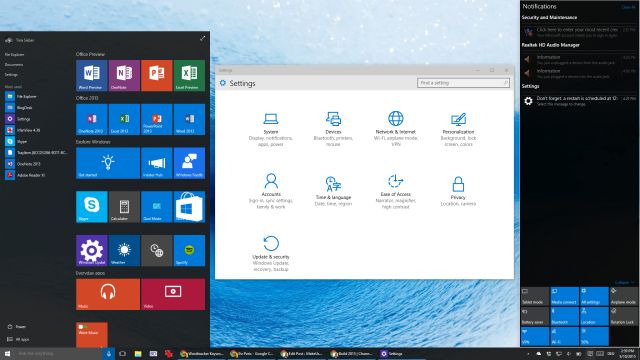Open the Accounts settings category

point(271,191)
